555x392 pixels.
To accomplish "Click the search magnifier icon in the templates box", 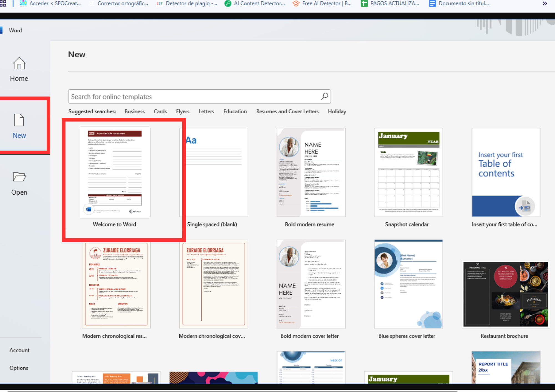I will click(x=324, y=96).
